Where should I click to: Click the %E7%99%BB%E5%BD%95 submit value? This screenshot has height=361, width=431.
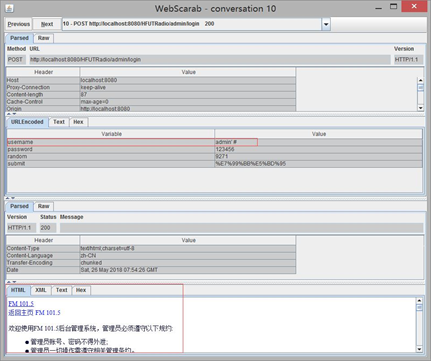318,164
